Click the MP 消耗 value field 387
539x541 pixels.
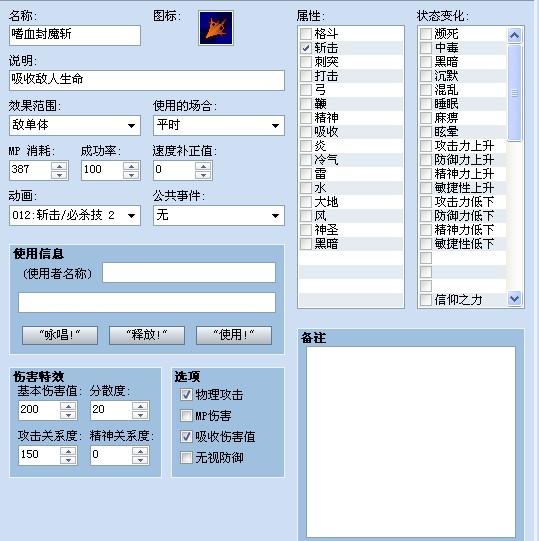[x=30, y=170]
